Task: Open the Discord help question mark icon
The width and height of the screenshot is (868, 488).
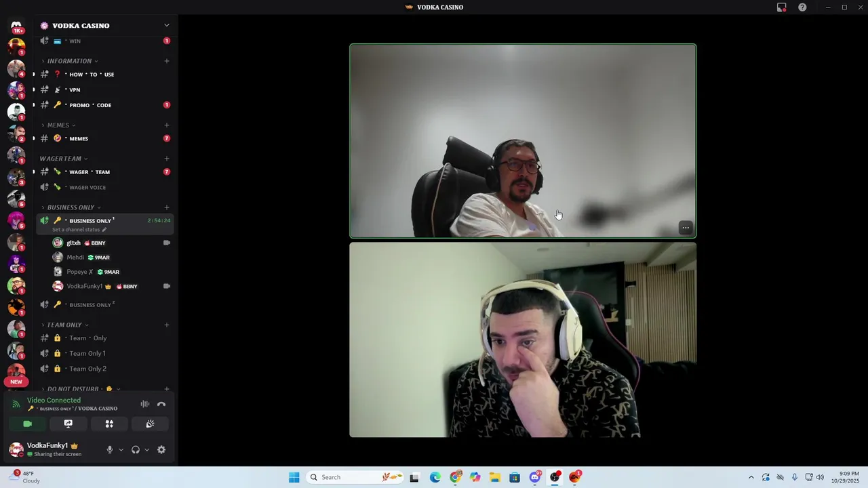Action: [x=802, y=7]
